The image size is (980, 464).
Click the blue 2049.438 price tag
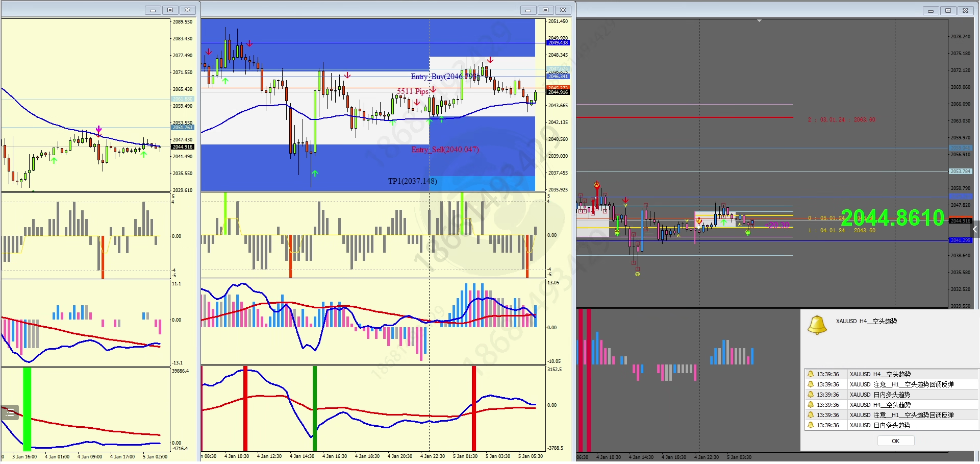pyautogui.click(x=558, y=43)
